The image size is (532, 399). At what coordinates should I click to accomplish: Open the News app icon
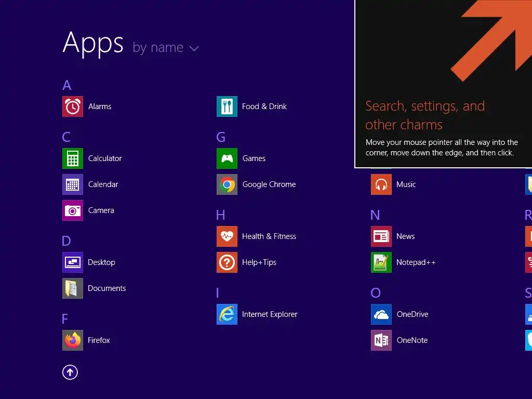click(381, 236)
